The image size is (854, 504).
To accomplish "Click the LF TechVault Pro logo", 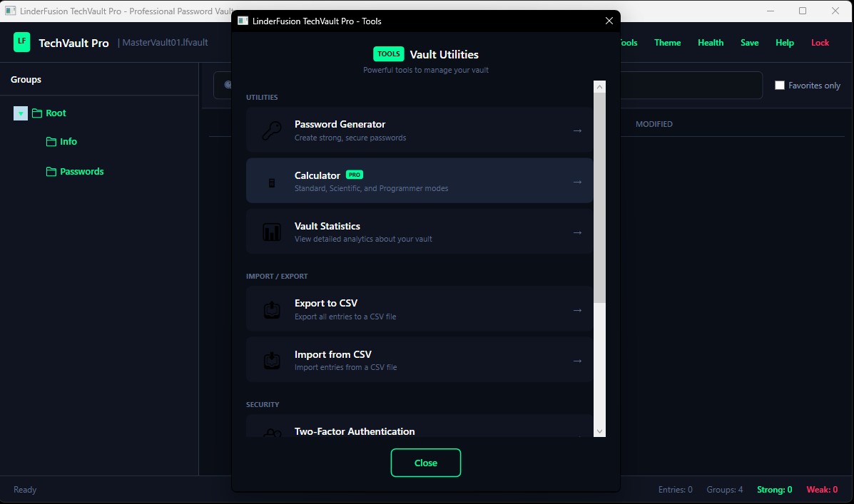I will point(22,42).
